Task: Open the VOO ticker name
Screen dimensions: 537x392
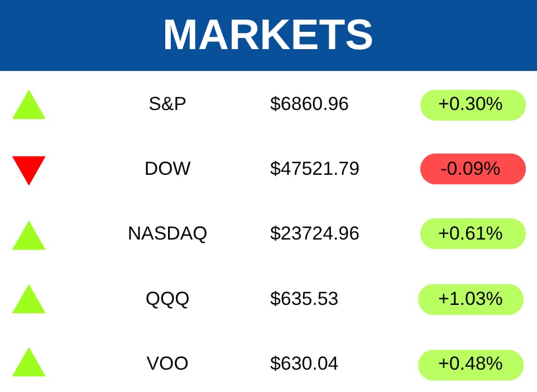Action: 167,364
